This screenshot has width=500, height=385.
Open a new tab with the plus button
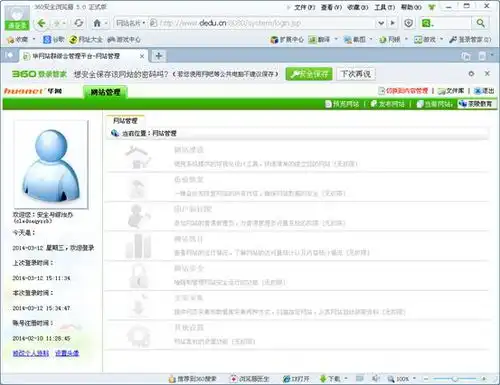(x=159, y=56)
